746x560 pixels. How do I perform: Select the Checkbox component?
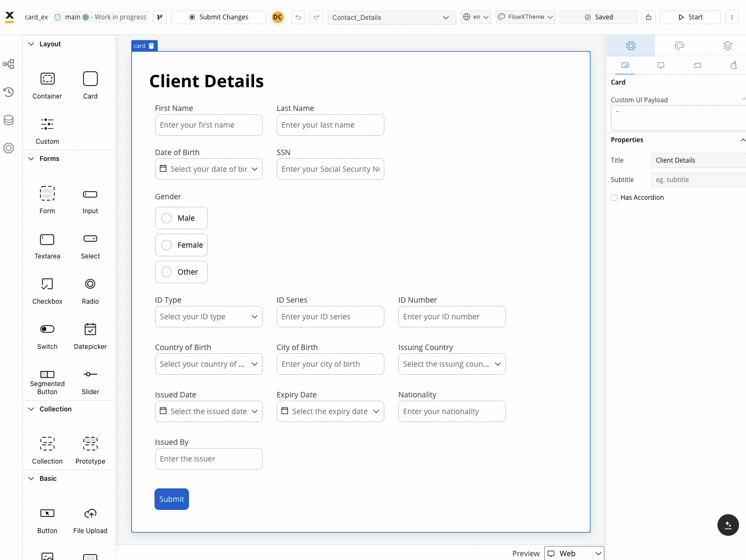(x=47, y=290)
